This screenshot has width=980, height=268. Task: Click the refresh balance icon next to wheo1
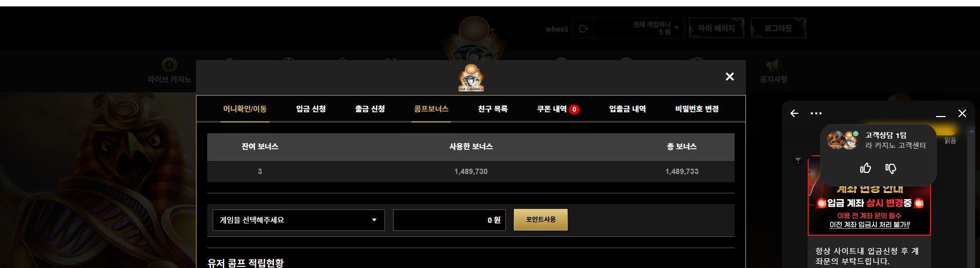583,28
